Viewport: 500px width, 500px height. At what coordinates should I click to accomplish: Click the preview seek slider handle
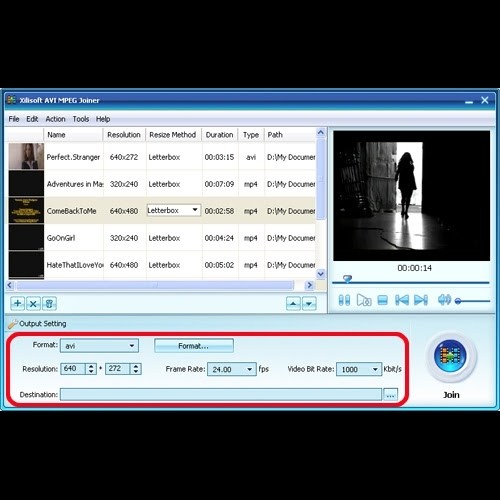tap(347, 279)
